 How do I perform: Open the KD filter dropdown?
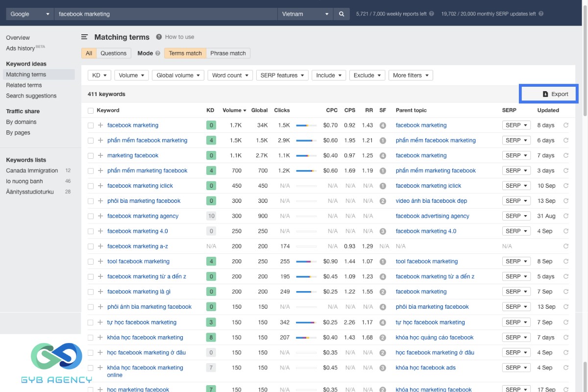coord(99,75)
